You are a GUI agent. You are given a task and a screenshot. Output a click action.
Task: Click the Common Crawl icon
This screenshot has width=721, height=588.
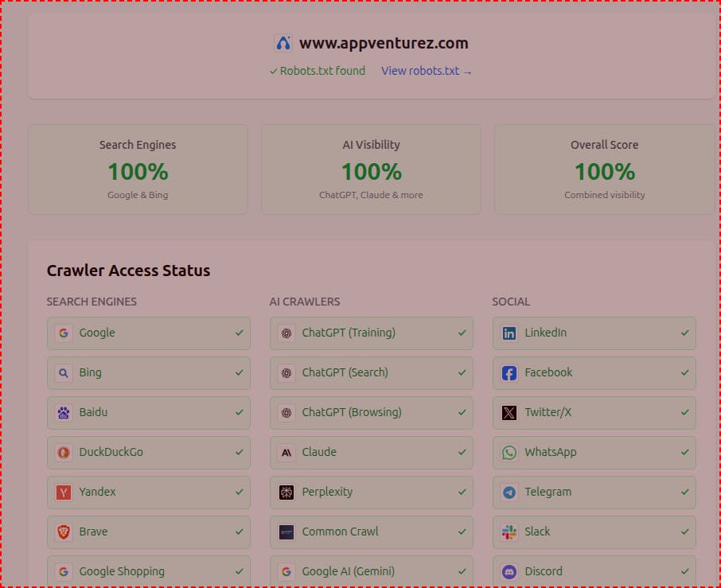tap(286, 532)
